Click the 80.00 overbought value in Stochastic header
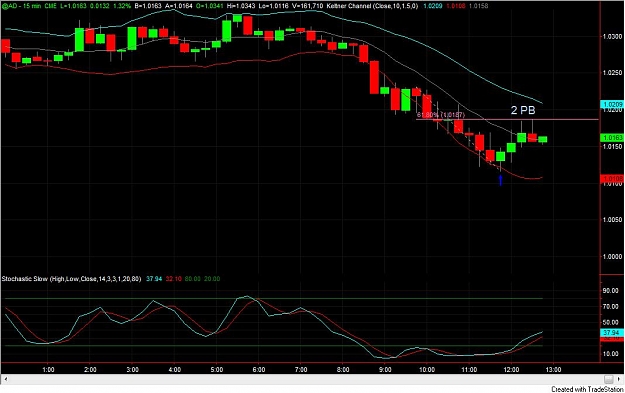The image size is (625, 393). click(193, 279)
